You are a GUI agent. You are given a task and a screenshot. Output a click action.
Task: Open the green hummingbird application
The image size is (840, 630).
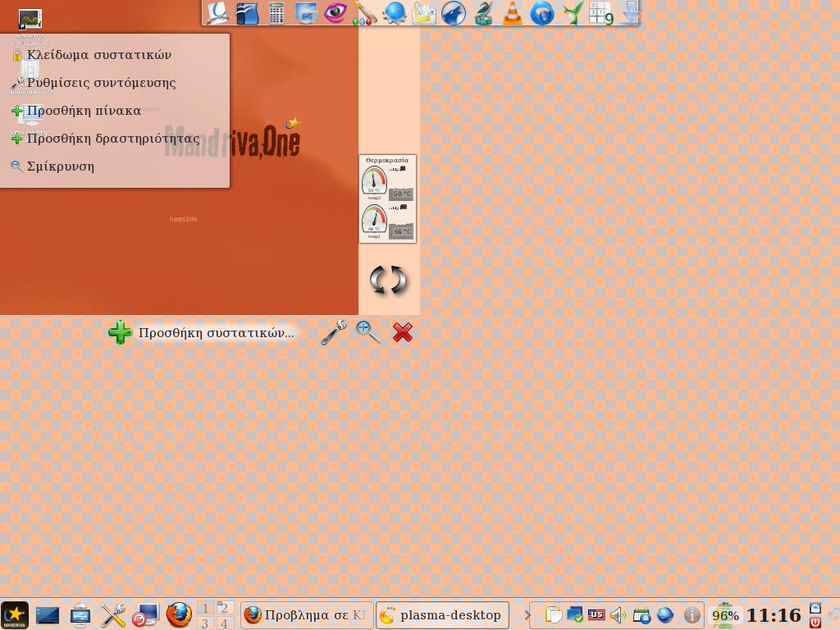point(572,13)
